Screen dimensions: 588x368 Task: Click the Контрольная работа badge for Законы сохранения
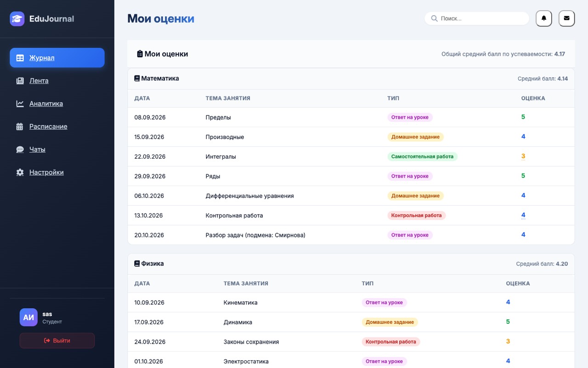(x=391, y=342)
